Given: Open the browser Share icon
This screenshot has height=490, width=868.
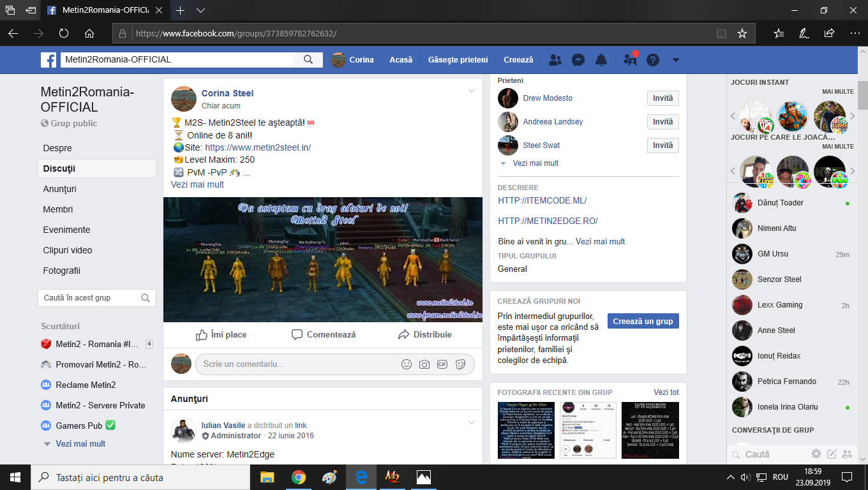Looking at the screenshot, I should coord(829,33).
